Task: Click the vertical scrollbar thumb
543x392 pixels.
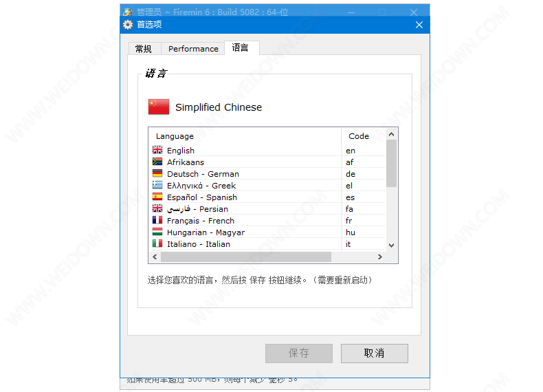Action: [x=391, y=163]
